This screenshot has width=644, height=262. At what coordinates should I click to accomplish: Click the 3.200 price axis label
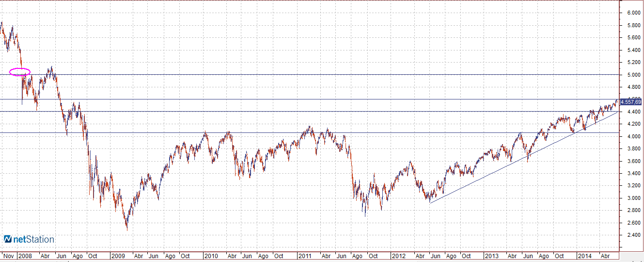pyautogui.click(x=634, y=185)
